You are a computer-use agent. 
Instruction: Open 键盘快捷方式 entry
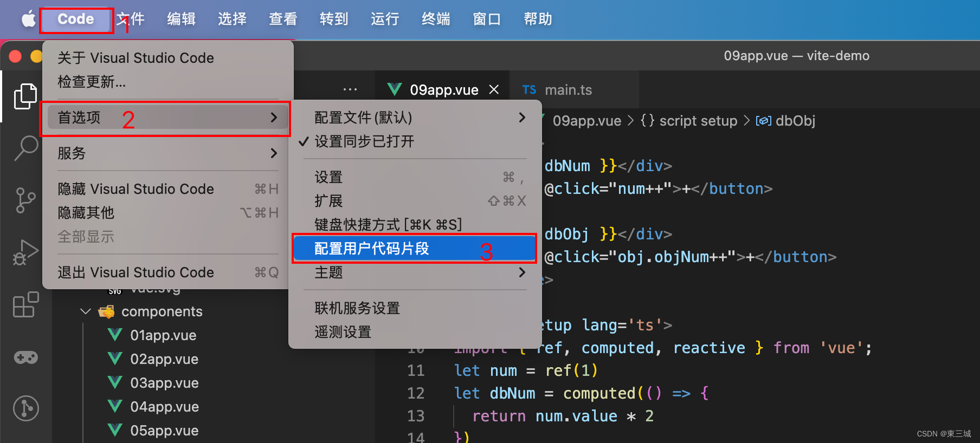(415, 225)
